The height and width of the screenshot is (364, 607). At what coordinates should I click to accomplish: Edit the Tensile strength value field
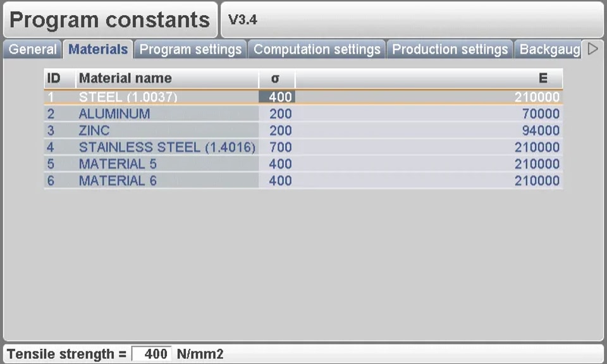[x=152, y=353]
